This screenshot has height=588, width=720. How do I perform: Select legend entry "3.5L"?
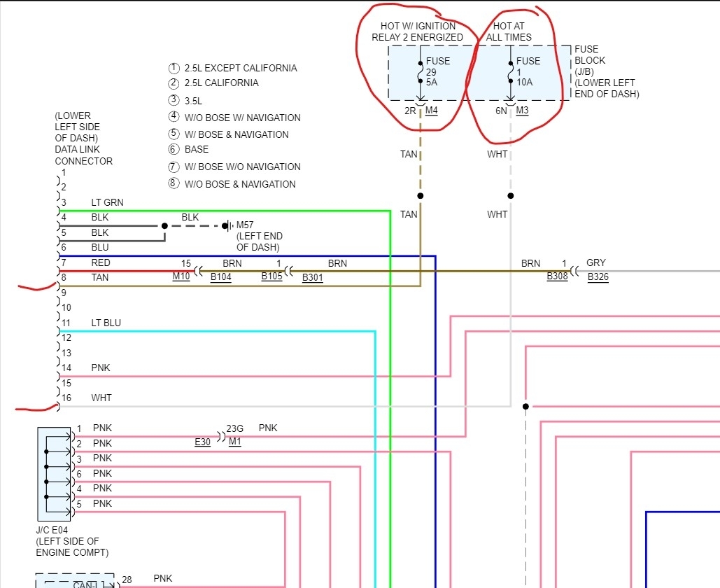pyautogui.click(x=185, y=100)
